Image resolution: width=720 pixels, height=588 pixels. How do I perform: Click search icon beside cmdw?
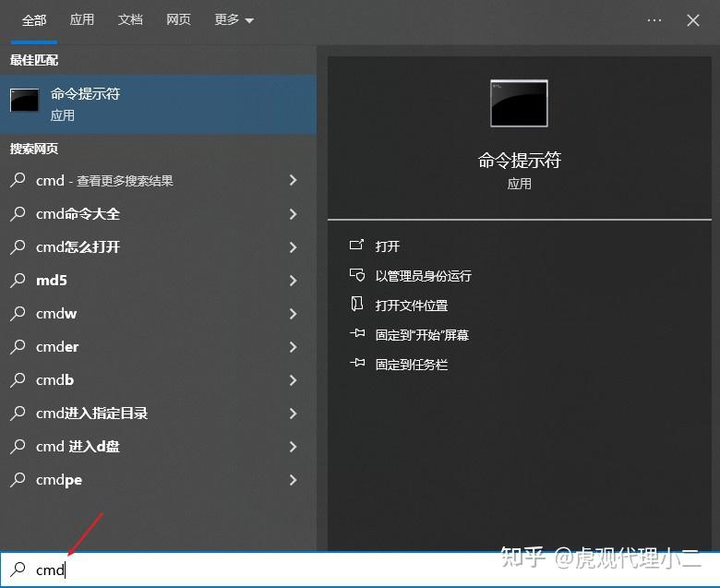click(18, 313)
